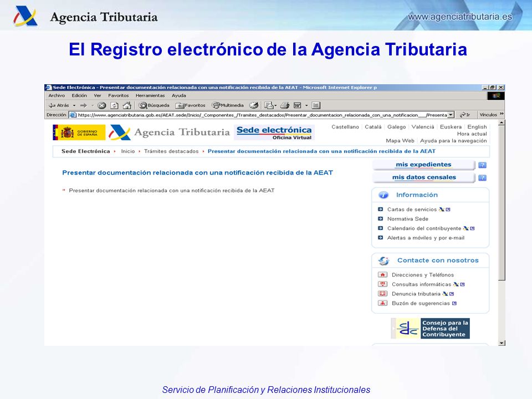Expand the Word edit dropdown arrow

[306, 105]
